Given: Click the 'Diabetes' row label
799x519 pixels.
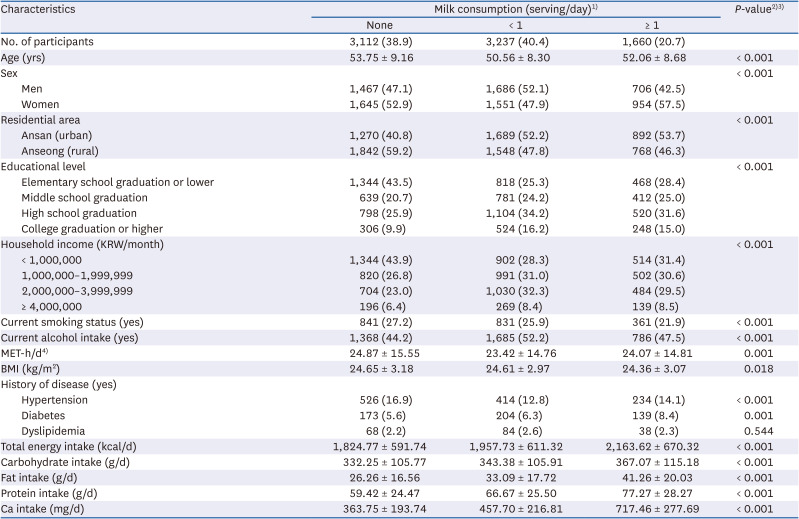Looking at the screenshot, I should [43, 416].
